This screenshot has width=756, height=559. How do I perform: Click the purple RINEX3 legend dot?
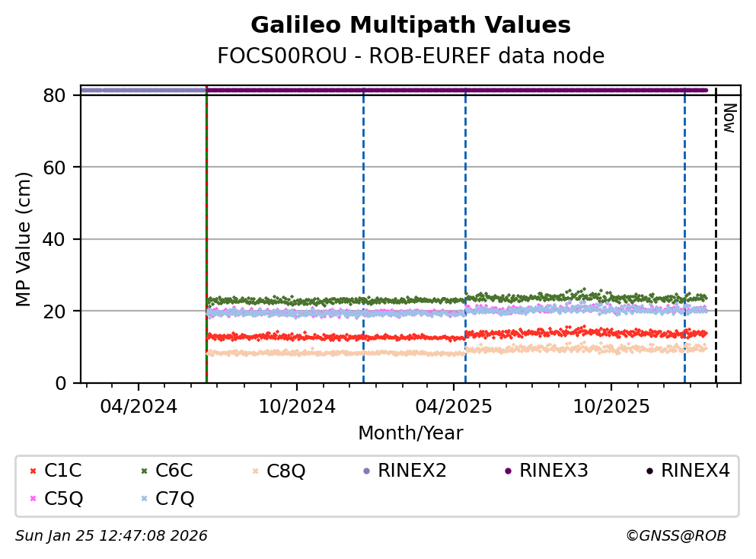506,471
